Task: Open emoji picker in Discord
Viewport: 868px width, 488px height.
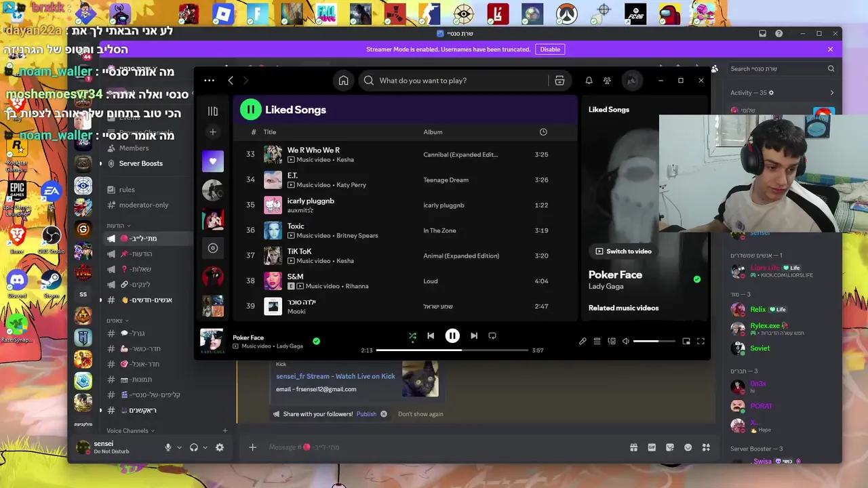Action: (688, 447)
